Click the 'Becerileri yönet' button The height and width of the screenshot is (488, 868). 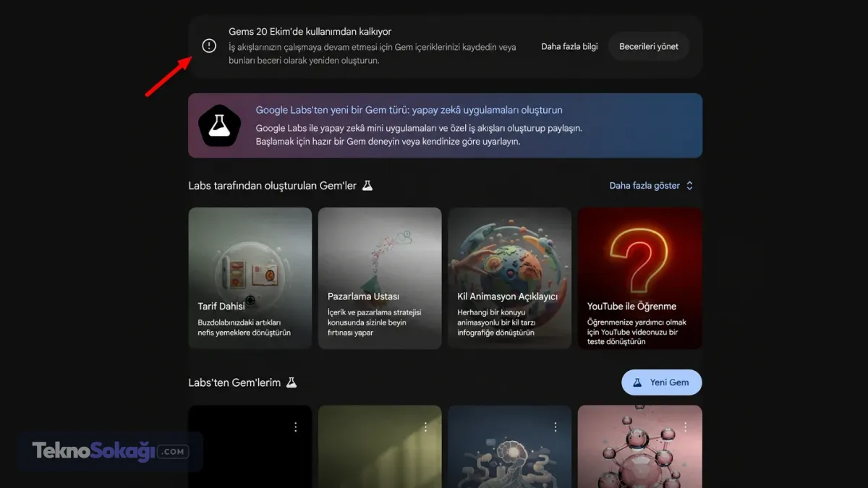coord(649,46)
